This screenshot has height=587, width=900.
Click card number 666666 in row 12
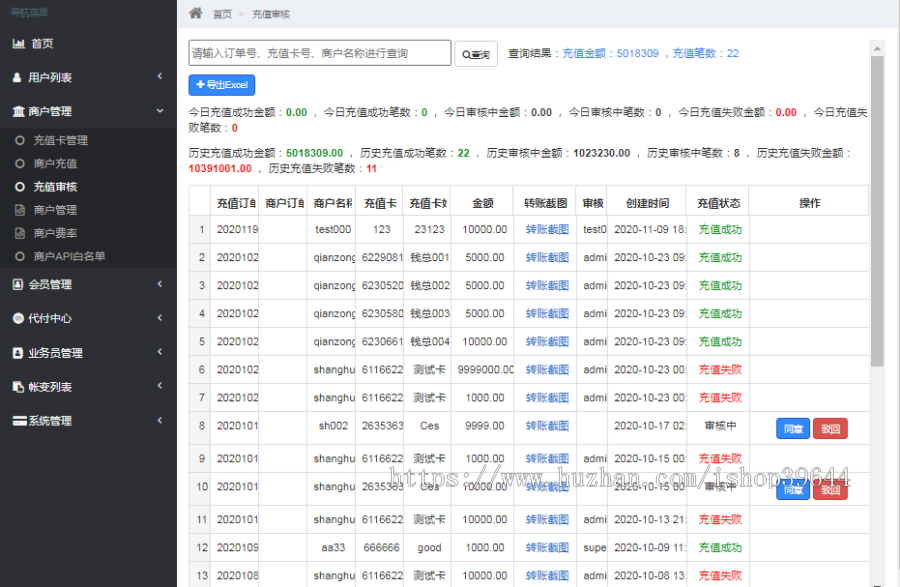(x=381, y=547)
